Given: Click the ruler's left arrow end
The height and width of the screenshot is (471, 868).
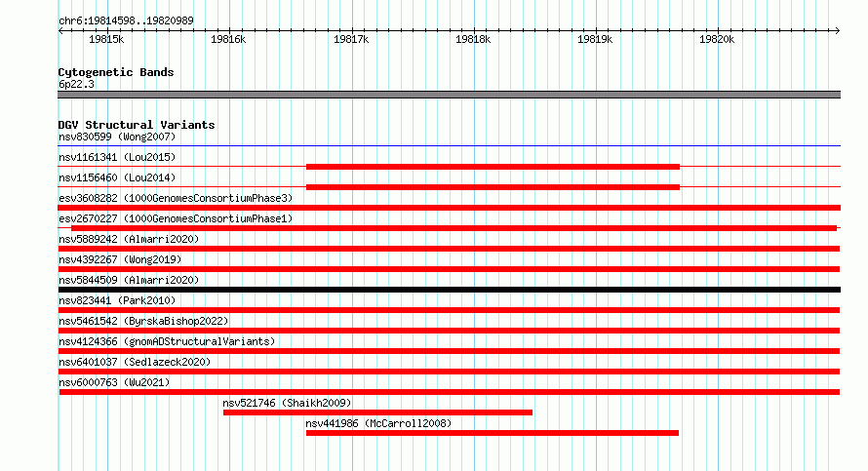Looking at the screenshot, I should 60,31.
